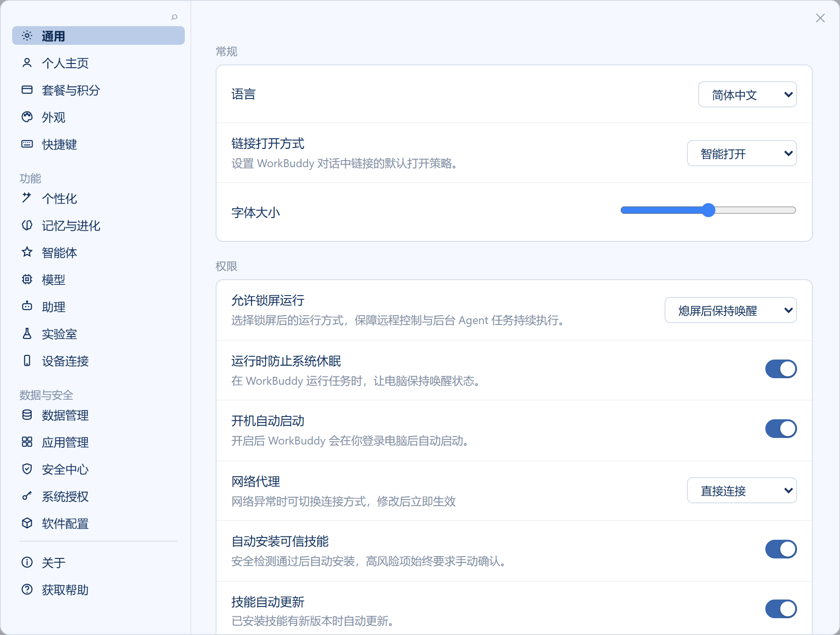Click the chip icon for 模型
The height and width of the screenshot is (635, 840).
(x=27, y=280)
